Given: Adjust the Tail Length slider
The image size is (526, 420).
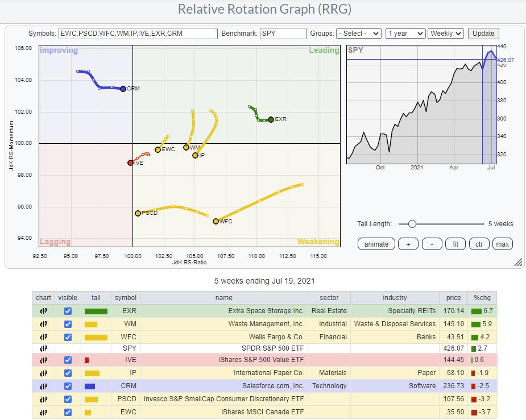Looking at the screenshot, I should pyautogui.click(x=412, y=224).
